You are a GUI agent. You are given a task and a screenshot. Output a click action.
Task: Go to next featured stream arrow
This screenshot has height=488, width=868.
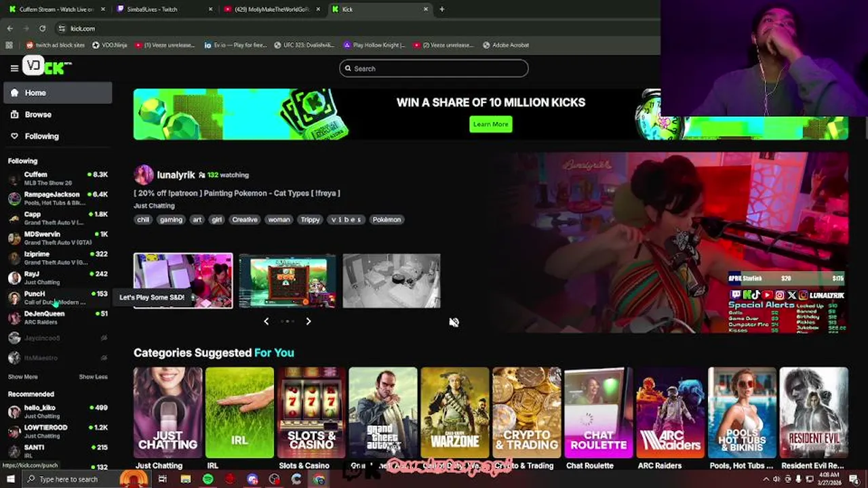308,321
